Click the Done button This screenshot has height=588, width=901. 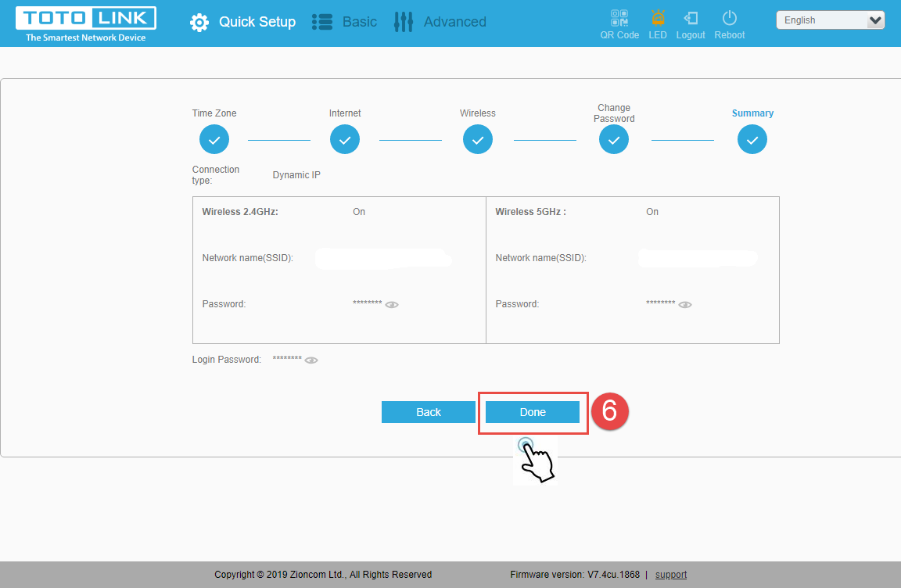533,412
